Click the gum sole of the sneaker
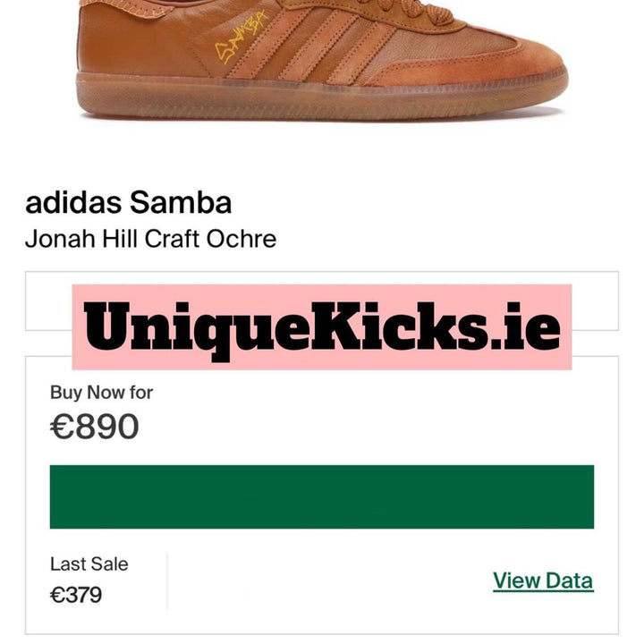The height and width of the screenshot is (644, 644). pos(322,97)
